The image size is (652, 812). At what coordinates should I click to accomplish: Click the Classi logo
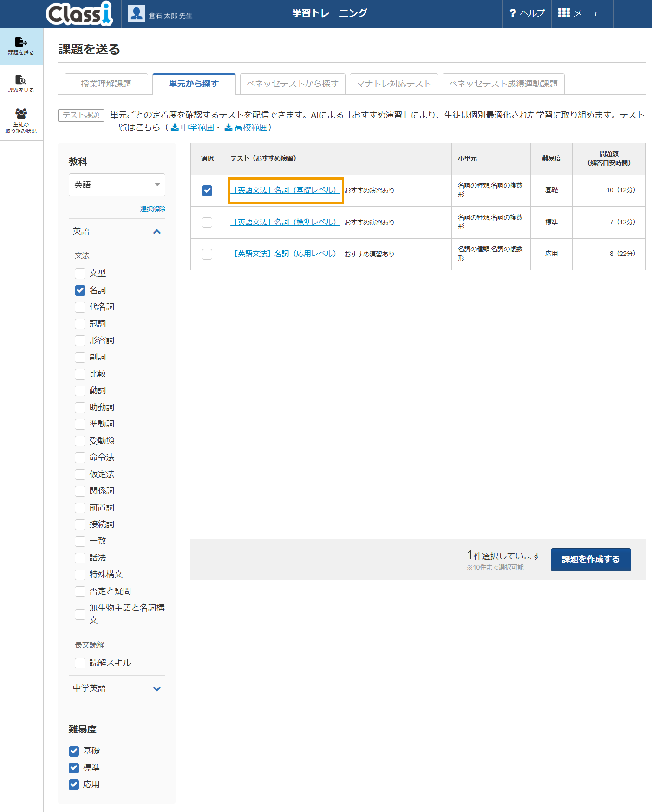coord(79,13)
